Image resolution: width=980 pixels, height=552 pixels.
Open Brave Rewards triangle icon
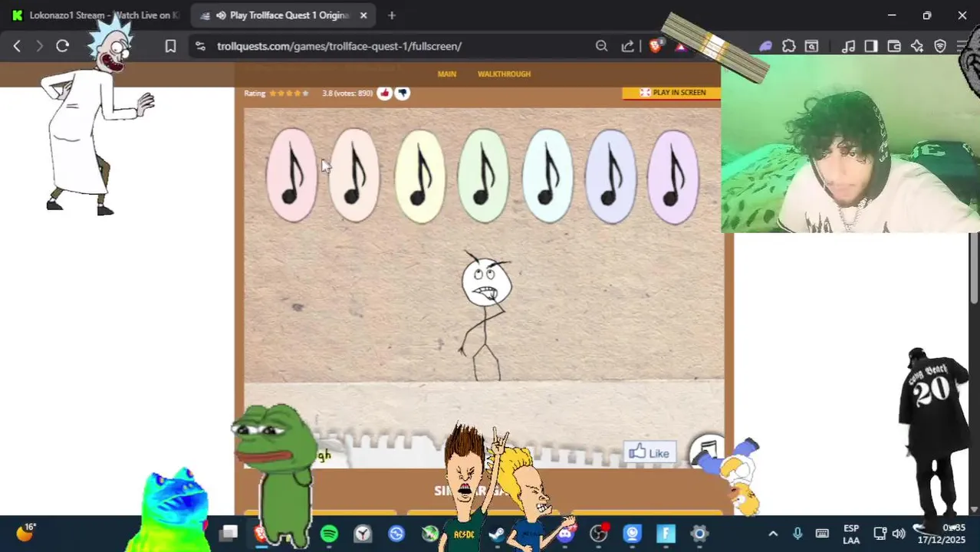click(x=680, y=46)
